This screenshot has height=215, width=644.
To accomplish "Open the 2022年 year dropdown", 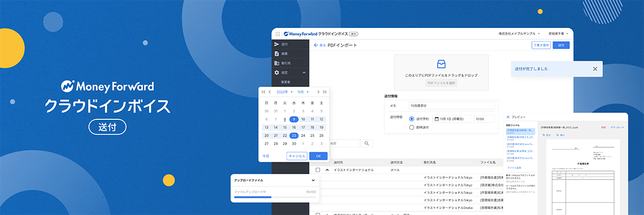I will (286, 92).
